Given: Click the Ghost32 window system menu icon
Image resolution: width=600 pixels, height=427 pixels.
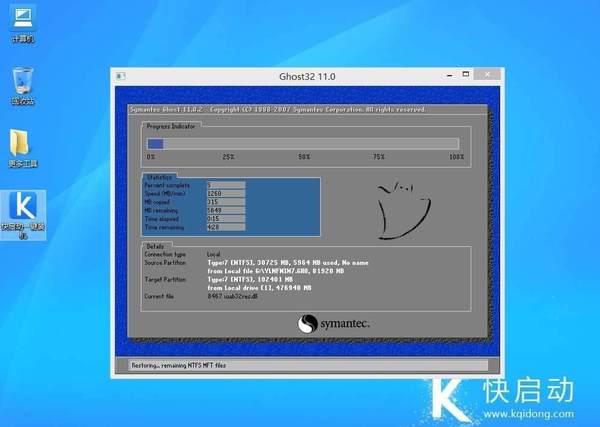Looking at the screenshot, I should tap(120, 75).
